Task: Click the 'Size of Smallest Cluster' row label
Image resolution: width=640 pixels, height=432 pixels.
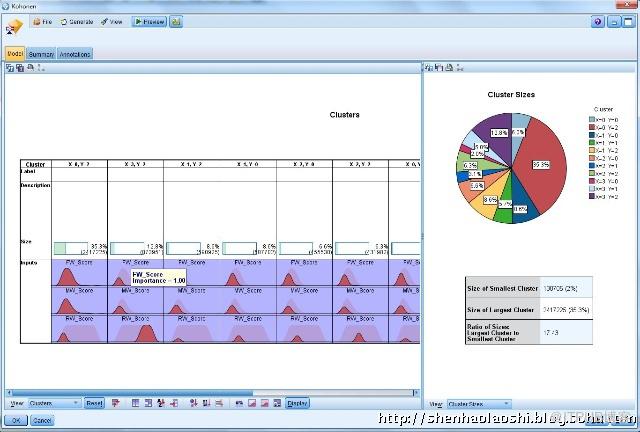Action: [x=502, y=288]
